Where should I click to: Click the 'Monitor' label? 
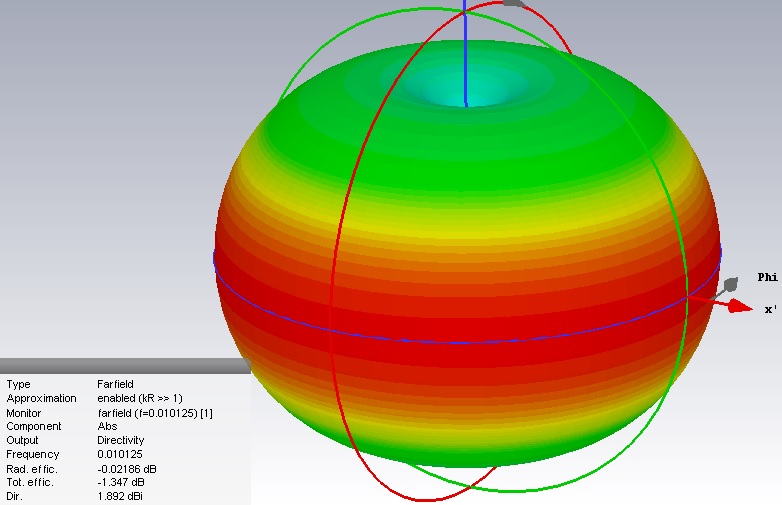click(23, 413)
